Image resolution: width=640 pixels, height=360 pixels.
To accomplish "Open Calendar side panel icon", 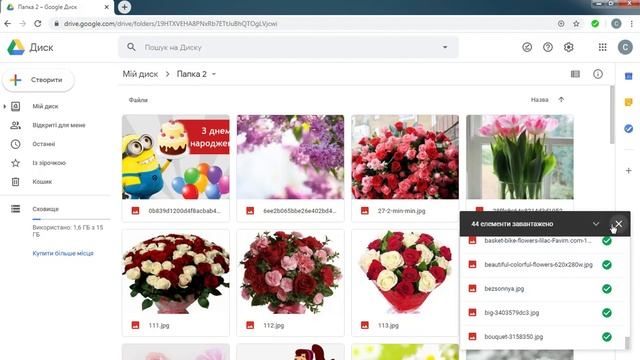I will point(629,76).
